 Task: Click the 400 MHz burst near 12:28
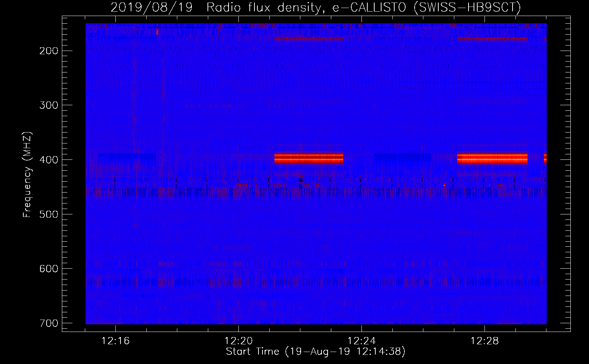pyautogui.click(x=493, y=158)
